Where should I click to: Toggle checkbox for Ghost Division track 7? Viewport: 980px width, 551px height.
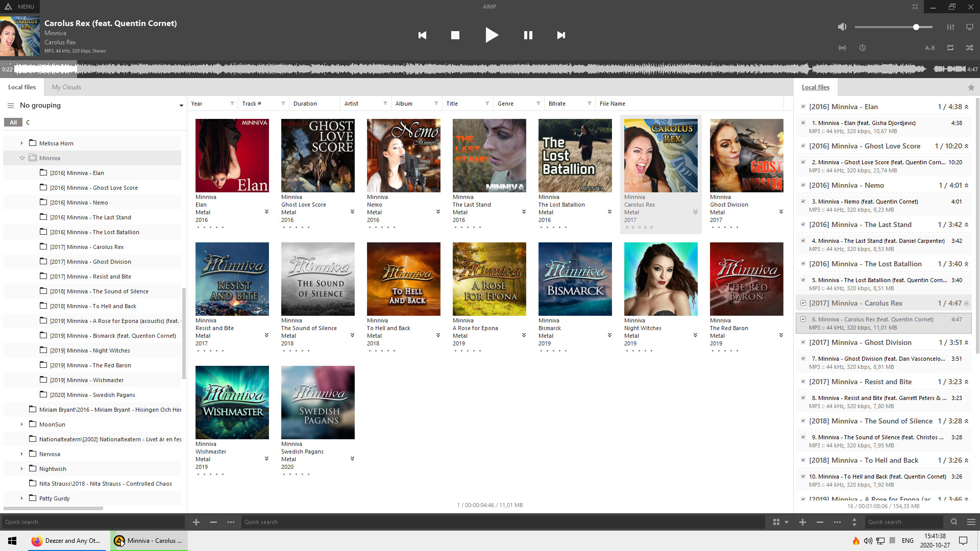coord(803,359)
